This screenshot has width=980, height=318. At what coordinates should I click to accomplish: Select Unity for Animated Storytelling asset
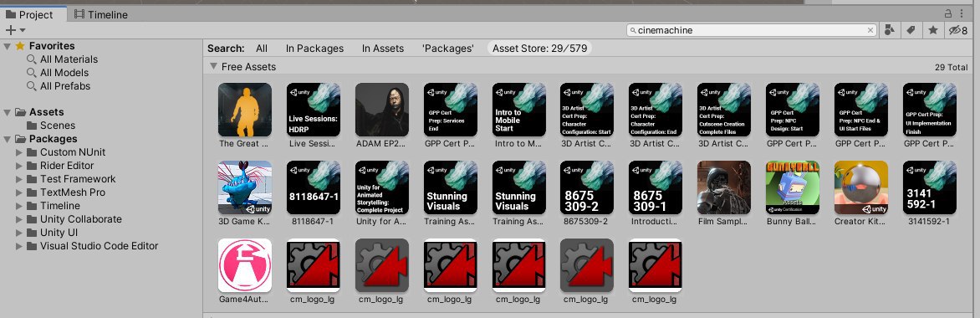click(382, 187)
